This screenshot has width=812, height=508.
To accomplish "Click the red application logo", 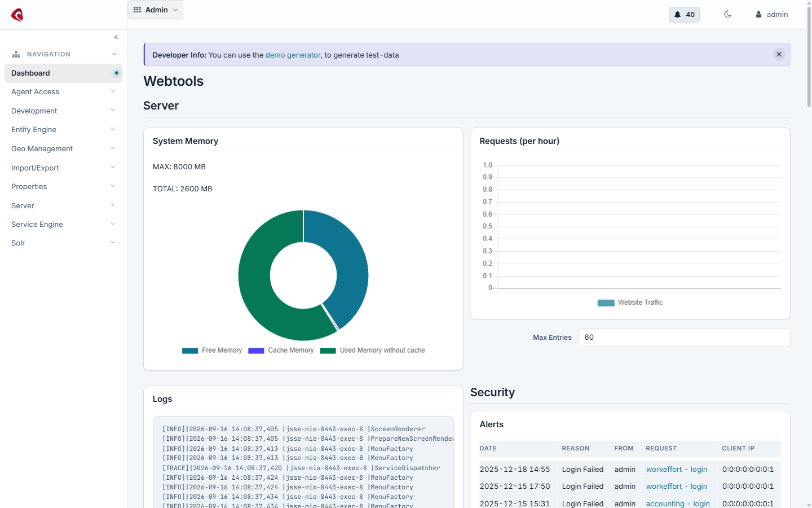I will [17, 15].
